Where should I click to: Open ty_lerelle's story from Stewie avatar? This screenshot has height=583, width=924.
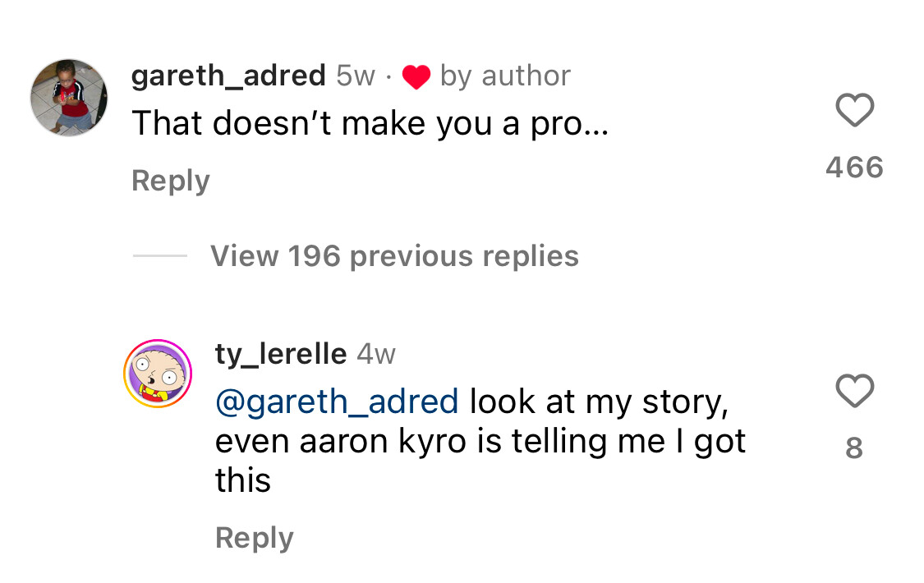(x=157, y=374)
